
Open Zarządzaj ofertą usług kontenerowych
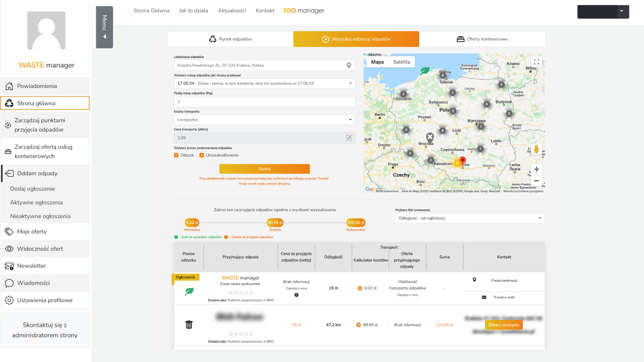click(x=45, y=152)
